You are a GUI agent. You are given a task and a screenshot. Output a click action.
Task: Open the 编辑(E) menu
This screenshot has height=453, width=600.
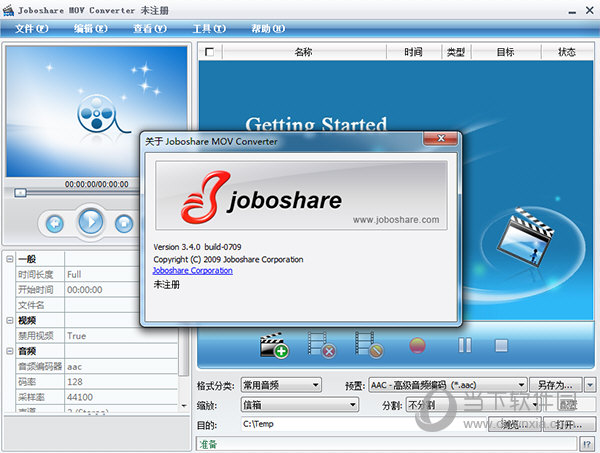coord(91,29)
